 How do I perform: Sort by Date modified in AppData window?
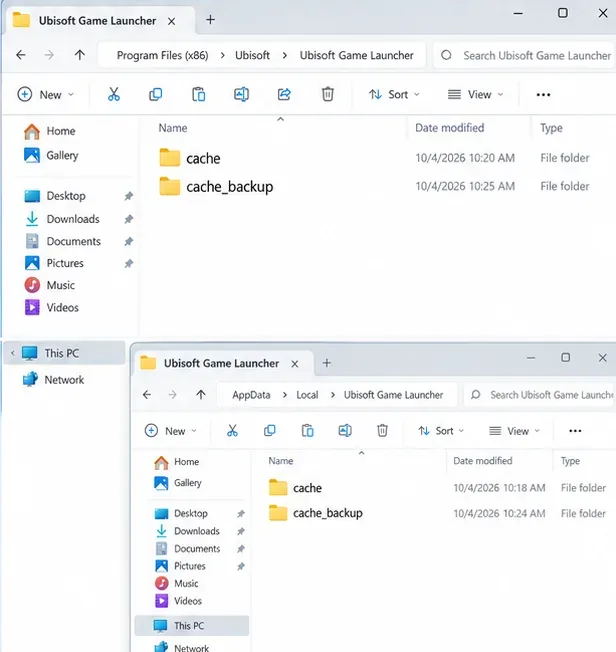[x=482, y=461]
